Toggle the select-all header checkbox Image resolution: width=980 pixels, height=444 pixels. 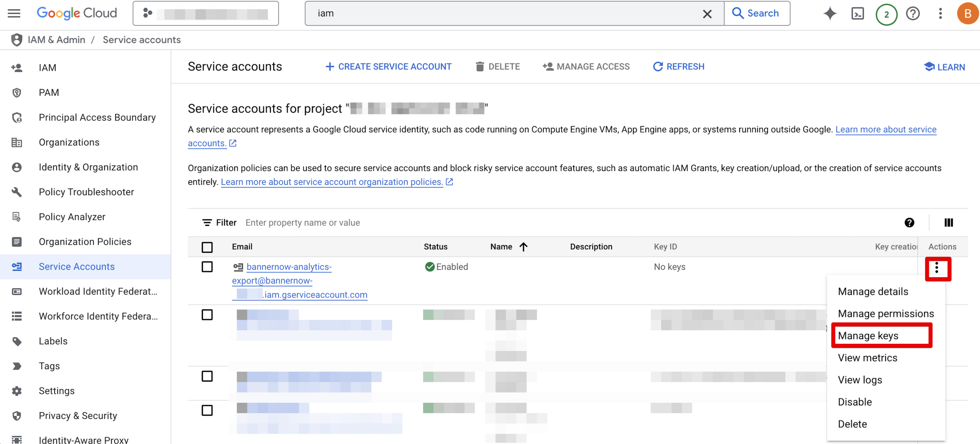click(207, 247)
